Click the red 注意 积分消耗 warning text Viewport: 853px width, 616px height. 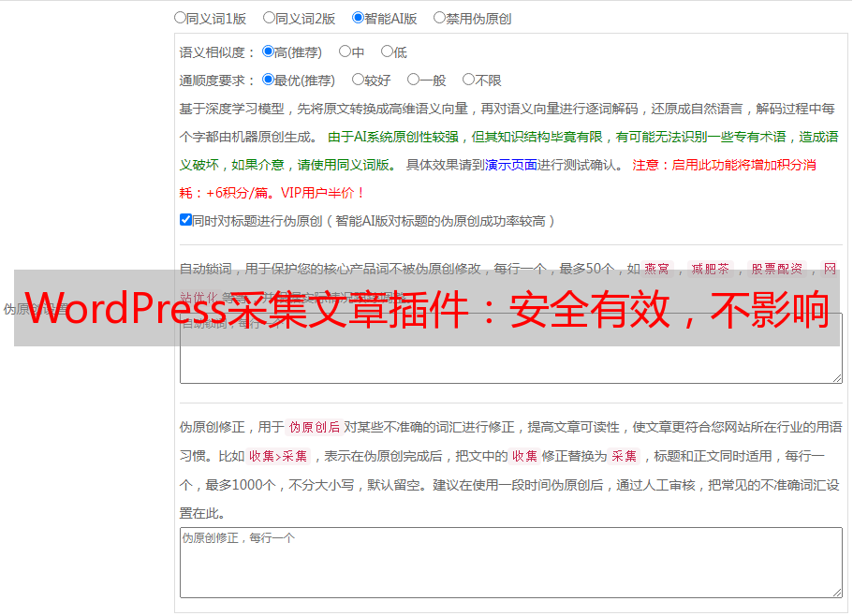click(x=497, y=179)
